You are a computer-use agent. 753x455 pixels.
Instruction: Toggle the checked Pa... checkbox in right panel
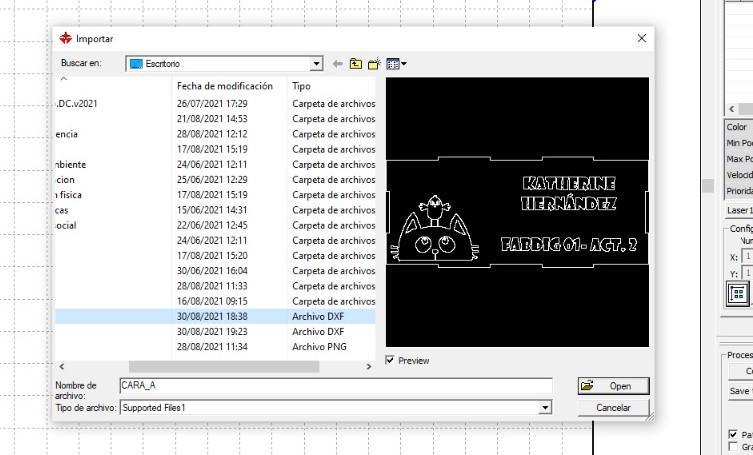pos(733,434)
